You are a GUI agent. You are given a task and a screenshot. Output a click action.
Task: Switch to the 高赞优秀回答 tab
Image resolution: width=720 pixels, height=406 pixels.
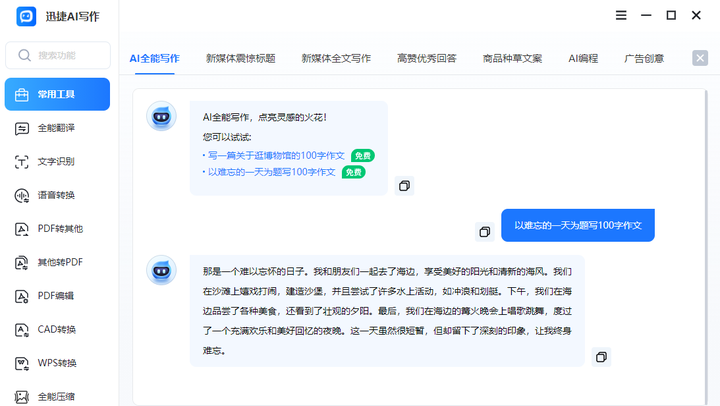(x=427, y=59)
